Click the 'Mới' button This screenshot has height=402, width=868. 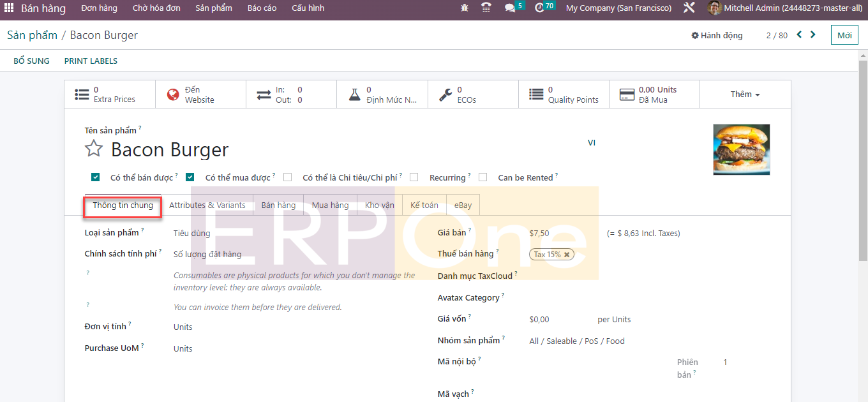[844, 36]
